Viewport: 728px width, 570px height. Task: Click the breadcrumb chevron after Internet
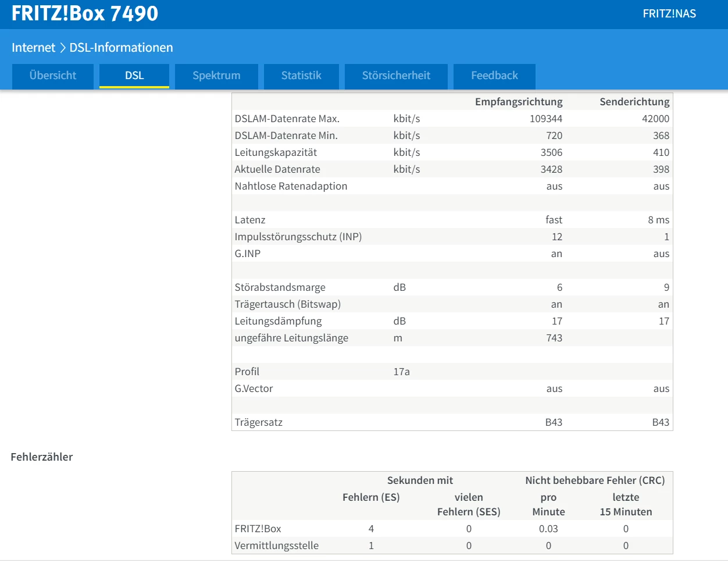(x=63, y=48)
